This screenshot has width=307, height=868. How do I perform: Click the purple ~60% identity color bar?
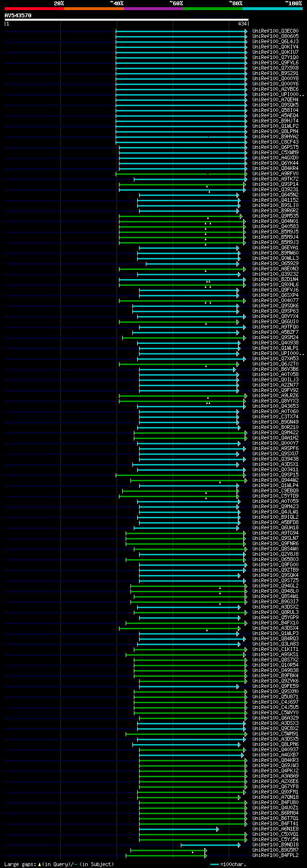tap(153, 9)
